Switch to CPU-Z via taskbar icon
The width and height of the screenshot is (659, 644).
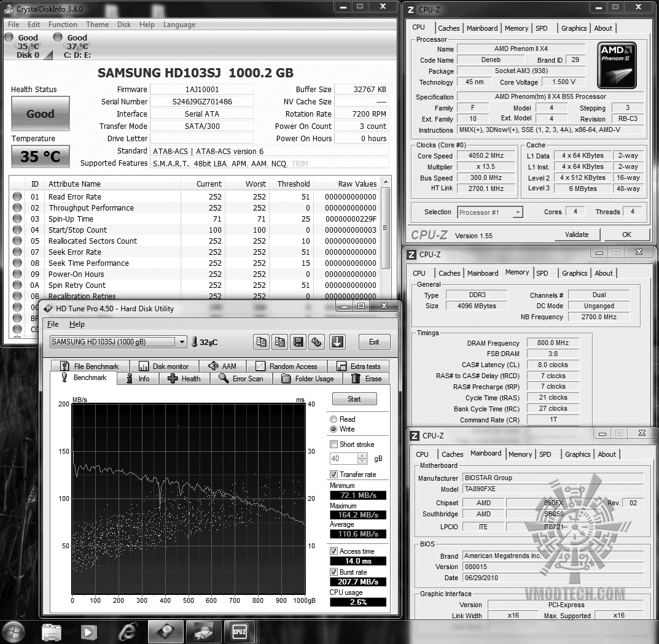pyautogui.click(x=239, y=632)
